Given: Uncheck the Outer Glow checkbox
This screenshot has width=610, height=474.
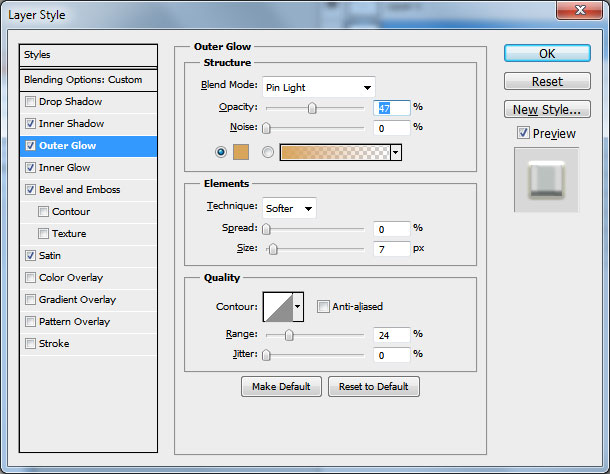Looking at the screenshot, I should [30, 146].
